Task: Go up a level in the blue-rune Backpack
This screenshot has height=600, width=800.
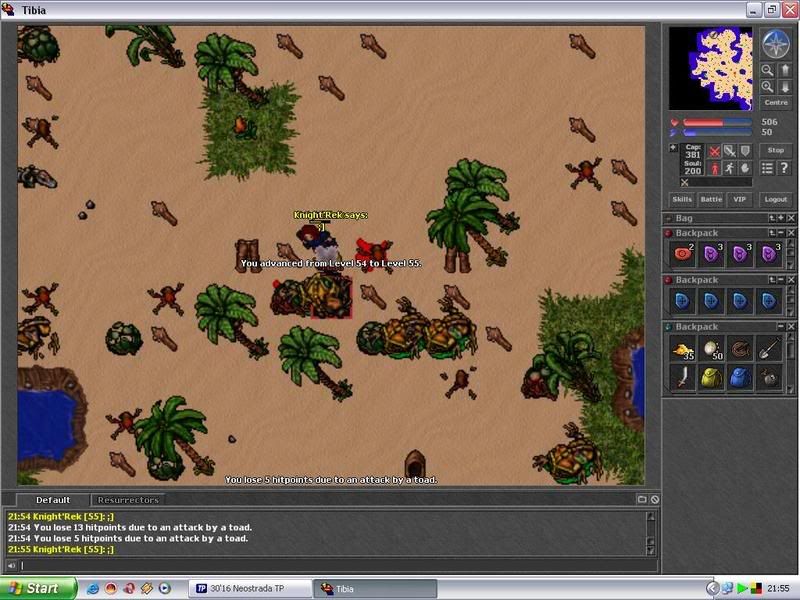Action: (x=772, y=280)
